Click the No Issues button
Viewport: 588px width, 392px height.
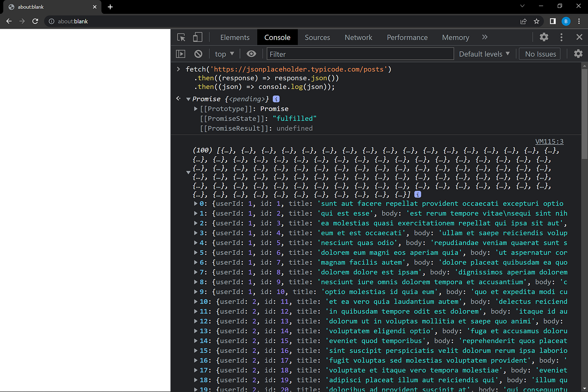pos(540,54)
